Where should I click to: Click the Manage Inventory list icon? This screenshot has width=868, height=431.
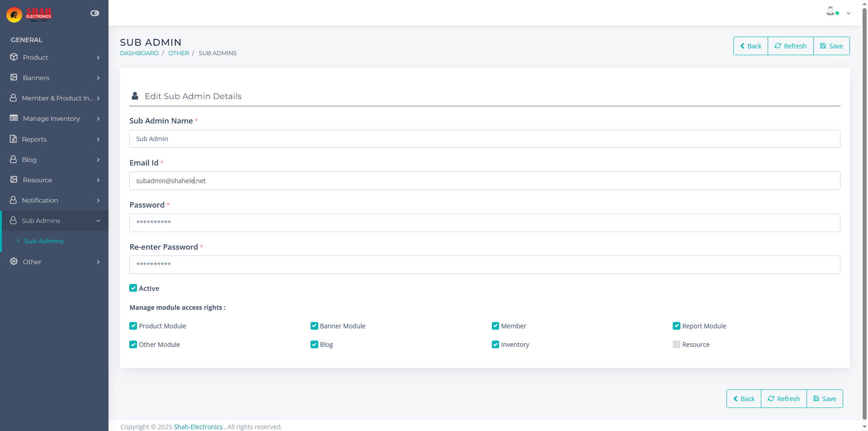[14, 118]
